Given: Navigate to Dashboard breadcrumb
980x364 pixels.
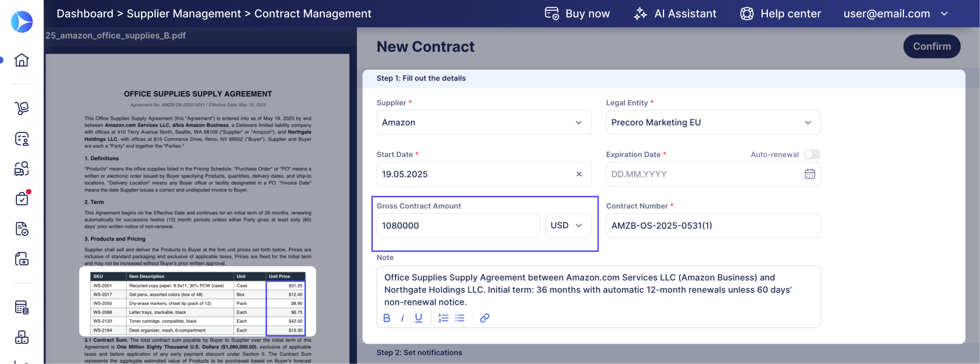Looking at the screenshot, I should (x=85, y=14).
